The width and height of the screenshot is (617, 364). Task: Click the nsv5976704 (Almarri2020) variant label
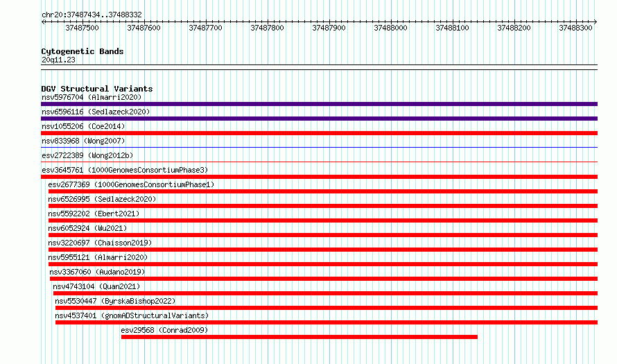pos(92,97)
